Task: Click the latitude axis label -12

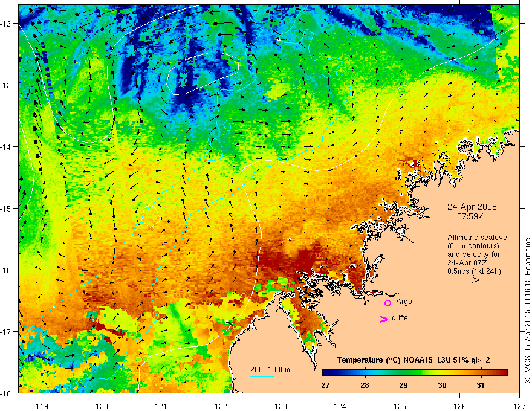Action: [7, 24]
